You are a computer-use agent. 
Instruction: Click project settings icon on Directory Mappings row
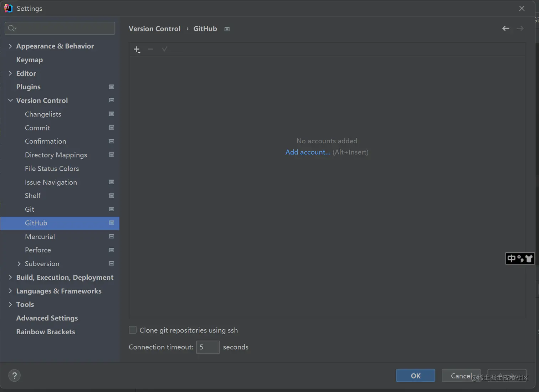[112, 155]
